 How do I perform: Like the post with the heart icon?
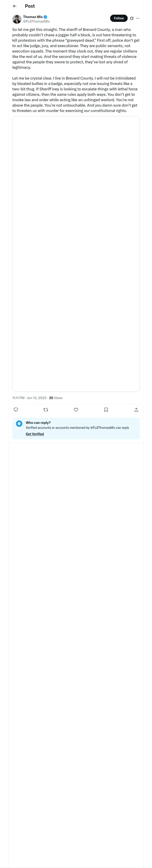(76, 410)
